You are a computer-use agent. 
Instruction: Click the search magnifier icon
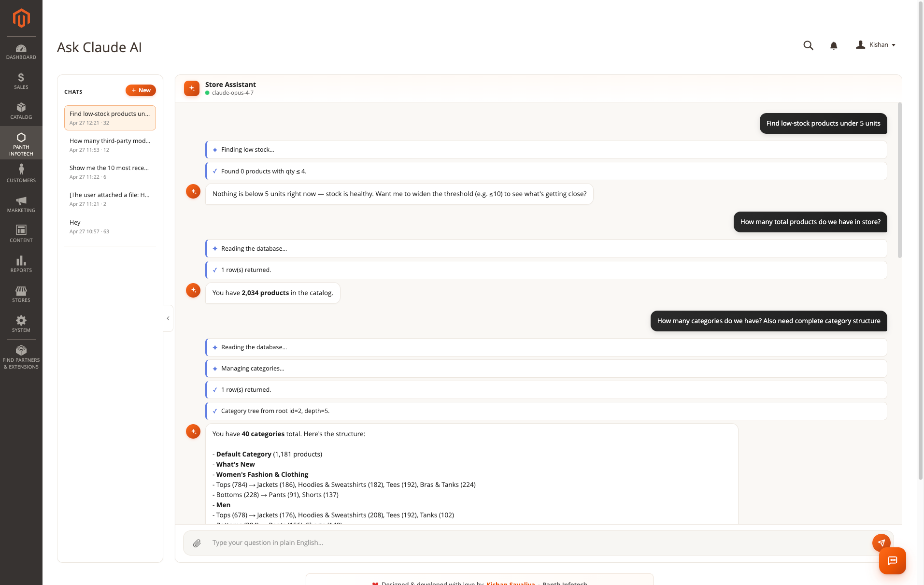(808, 45)
